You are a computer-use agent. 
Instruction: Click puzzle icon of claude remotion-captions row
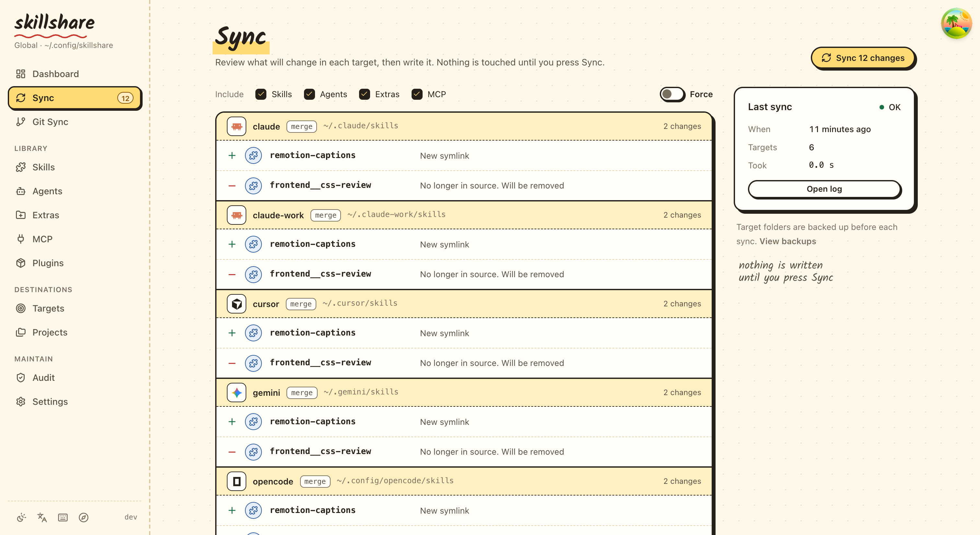click(253, 155)
